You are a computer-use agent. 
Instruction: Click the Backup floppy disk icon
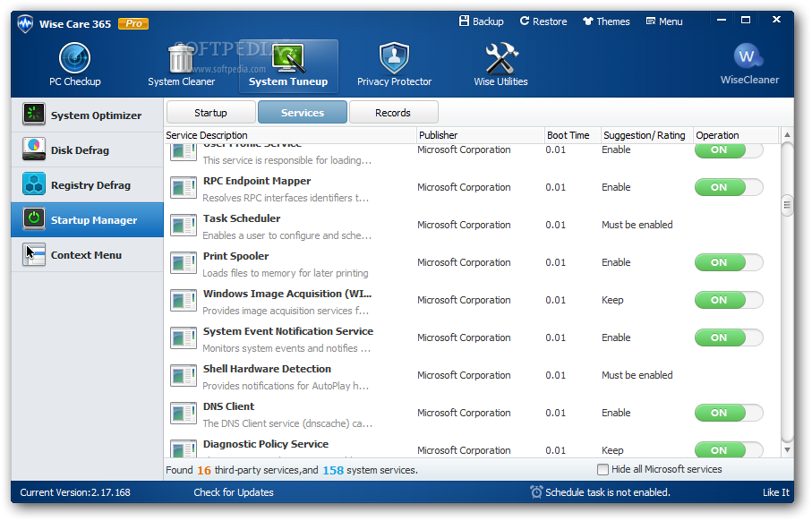pos(464,21)
